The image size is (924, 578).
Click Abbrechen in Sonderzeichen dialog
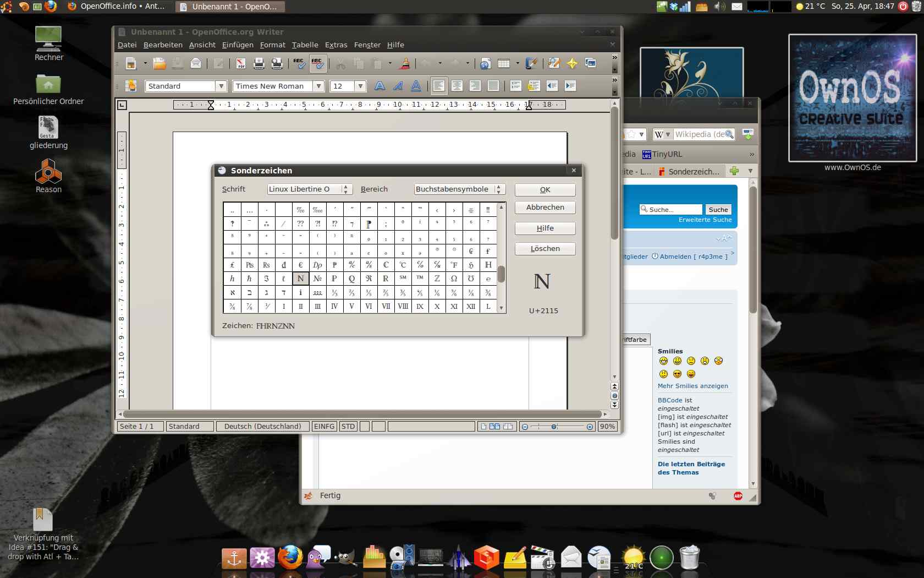click(x=545, y=208)
